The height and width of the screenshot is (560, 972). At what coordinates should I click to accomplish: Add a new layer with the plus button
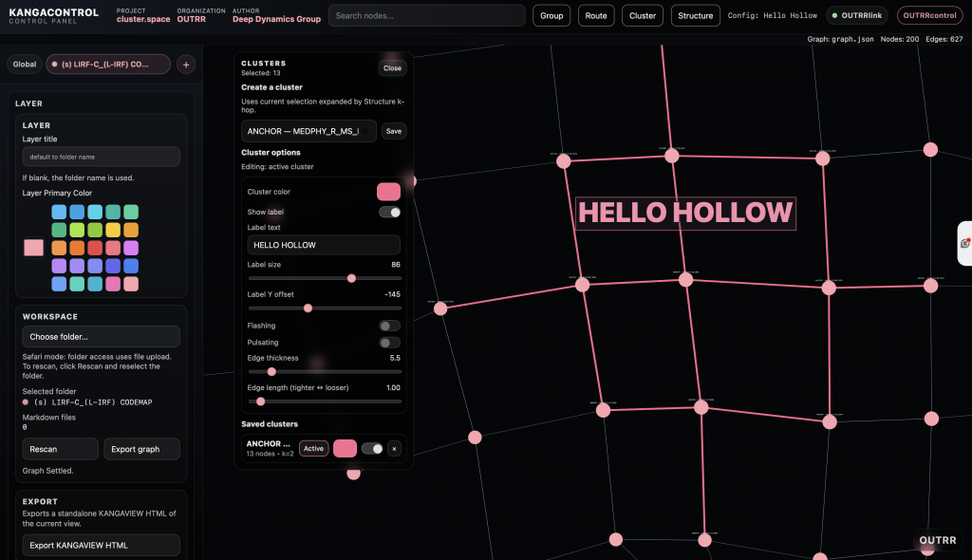pos(186,65)
